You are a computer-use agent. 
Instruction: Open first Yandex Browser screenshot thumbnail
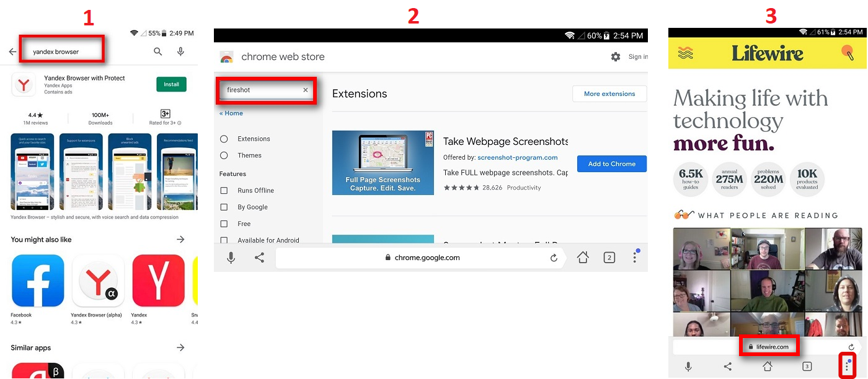(32, 172)
